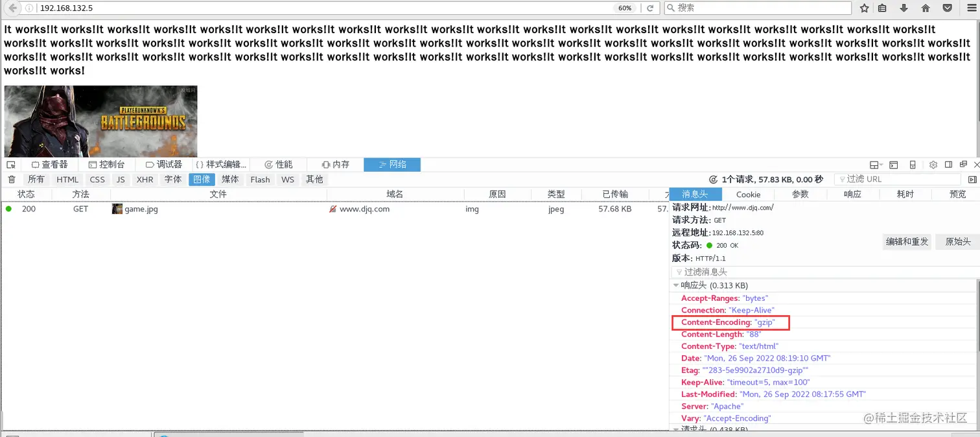Clear the network request list with trash icon

tap(11, 180)
